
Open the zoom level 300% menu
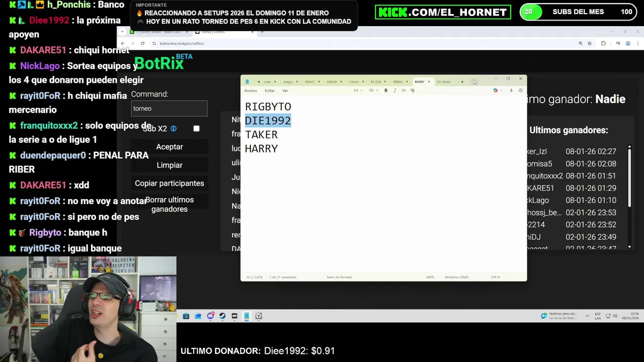(x=430, y=277)
